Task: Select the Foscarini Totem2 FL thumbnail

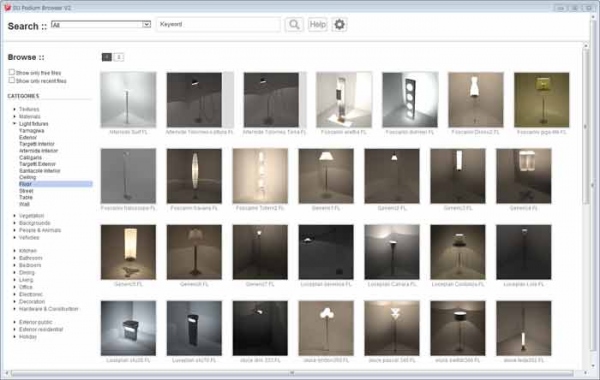Action: click(x=260, y=176)
